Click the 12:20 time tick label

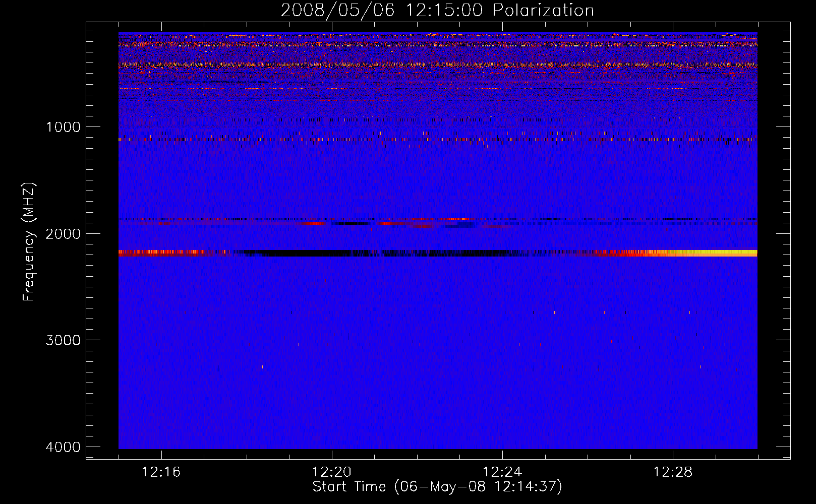pos(332,472)
